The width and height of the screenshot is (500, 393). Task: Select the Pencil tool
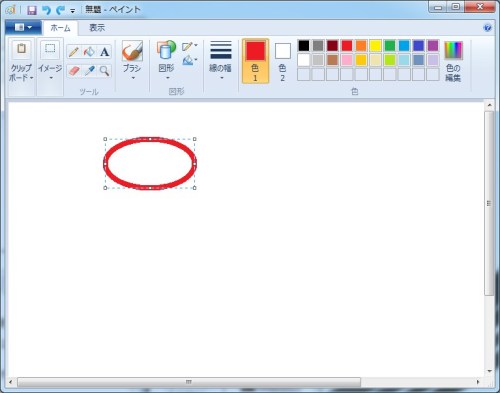(x=74, y=52)
